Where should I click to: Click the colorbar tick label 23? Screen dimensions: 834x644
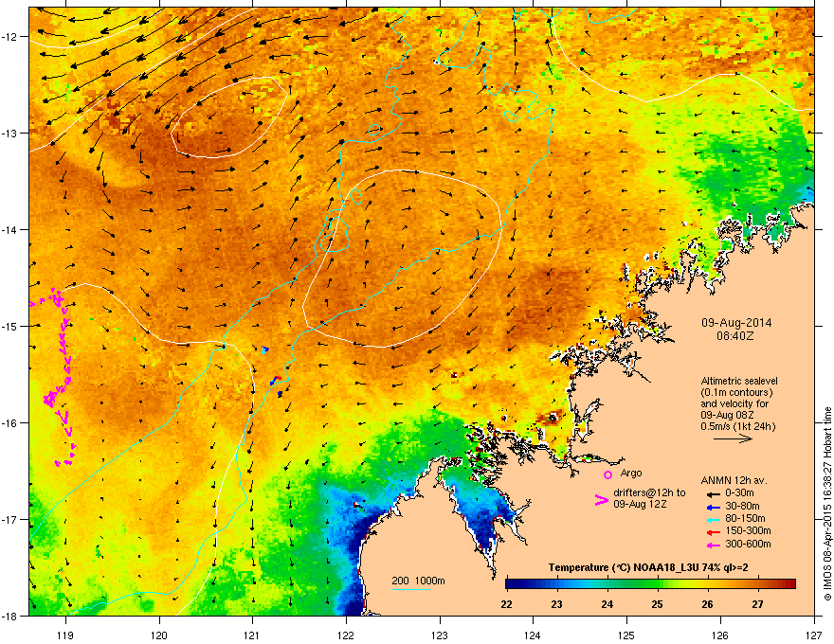(x=556, y=604)
